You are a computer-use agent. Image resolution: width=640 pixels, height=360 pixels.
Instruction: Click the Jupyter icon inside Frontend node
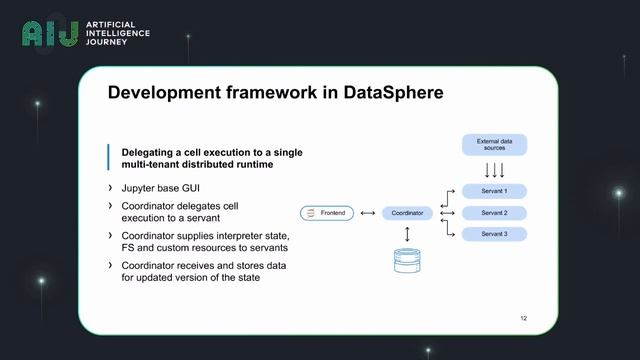click(311, 213)
